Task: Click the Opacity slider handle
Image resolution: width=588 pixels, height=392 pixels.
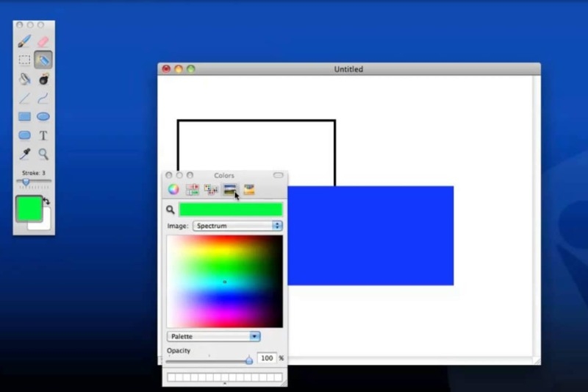Action: click(249, 360)
